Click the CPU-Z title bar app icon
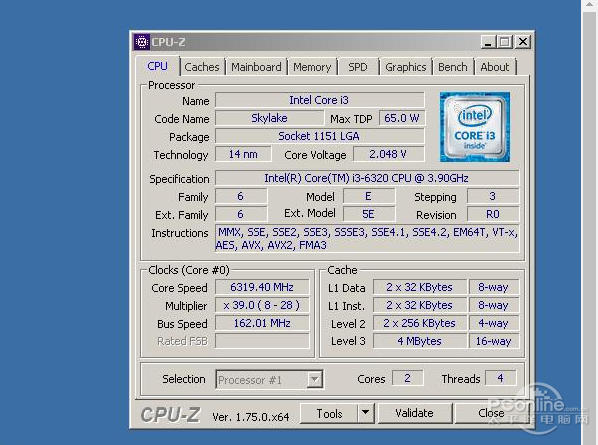This screenshot has width=598, height=445. pyautogui.click(x=141, y=42)
